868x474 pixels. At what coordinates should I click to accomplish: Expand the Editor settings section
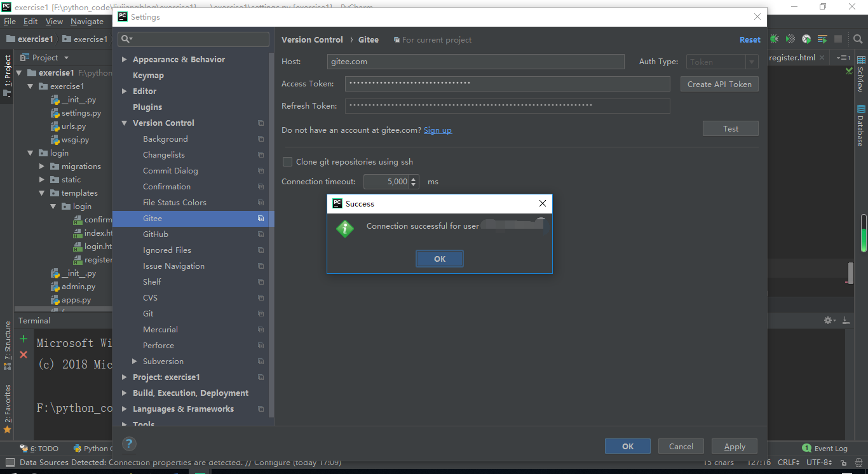coord(124,91)
